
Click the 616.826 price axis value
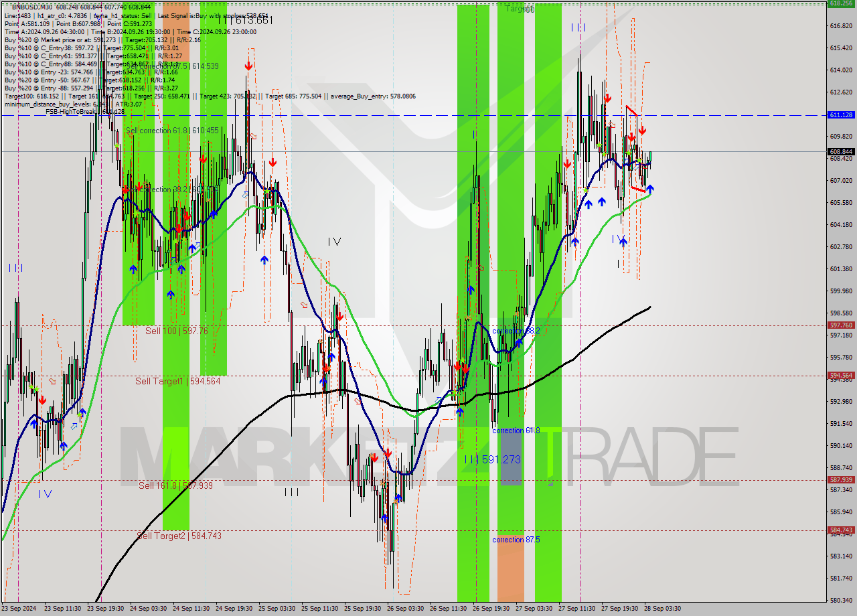[841, 26]
